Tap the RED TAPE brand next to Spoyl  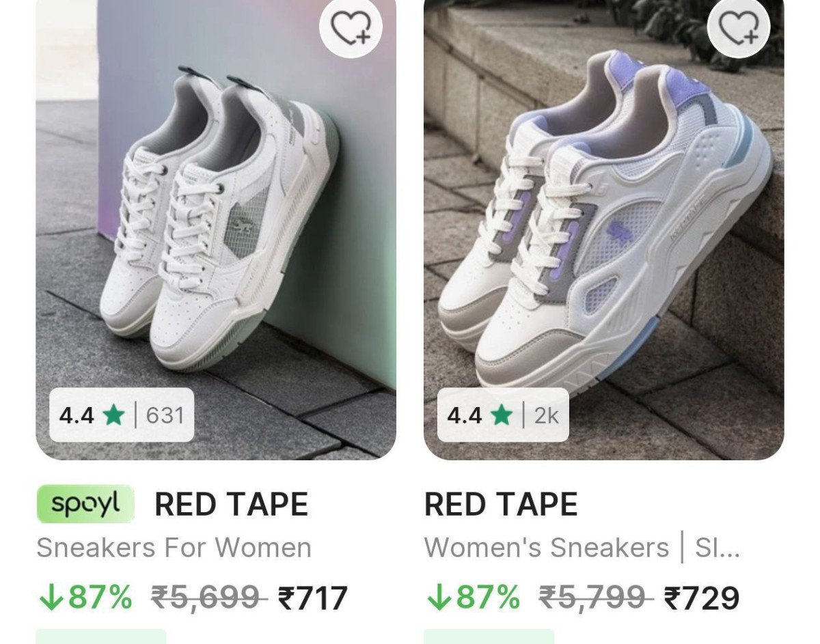coord(231,505)
